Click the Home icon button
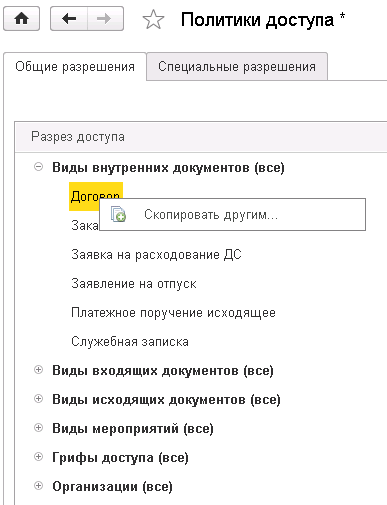387x505 pixels. click(21, 19)
